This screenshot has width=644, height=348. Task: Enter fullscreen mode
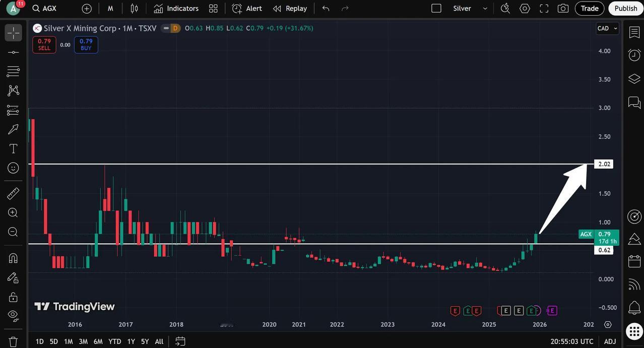(x=544, y=9)
